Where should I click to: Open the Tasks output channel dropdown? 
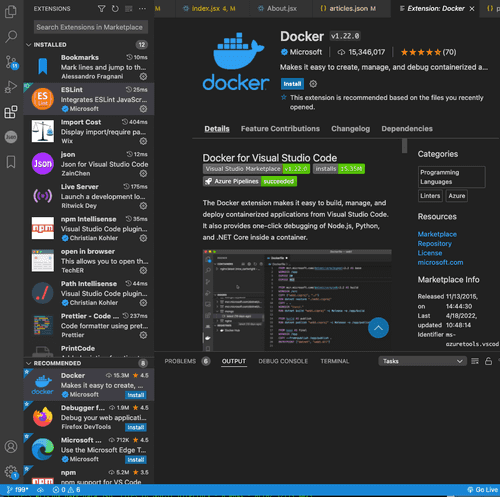422,361
